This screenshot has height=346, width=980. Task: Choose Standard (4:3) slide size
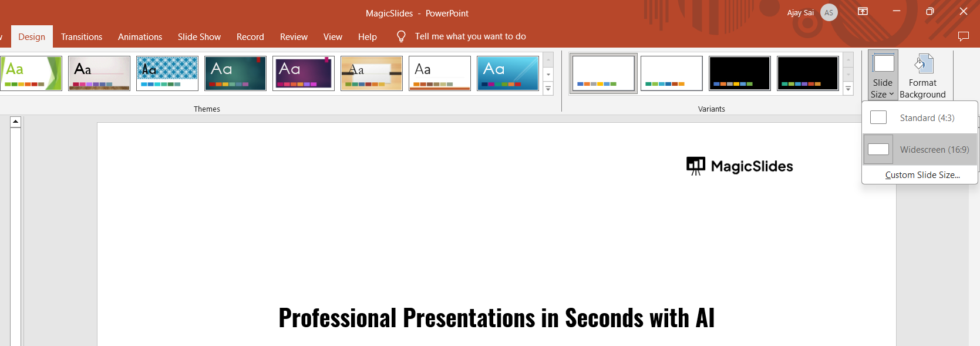920,118
